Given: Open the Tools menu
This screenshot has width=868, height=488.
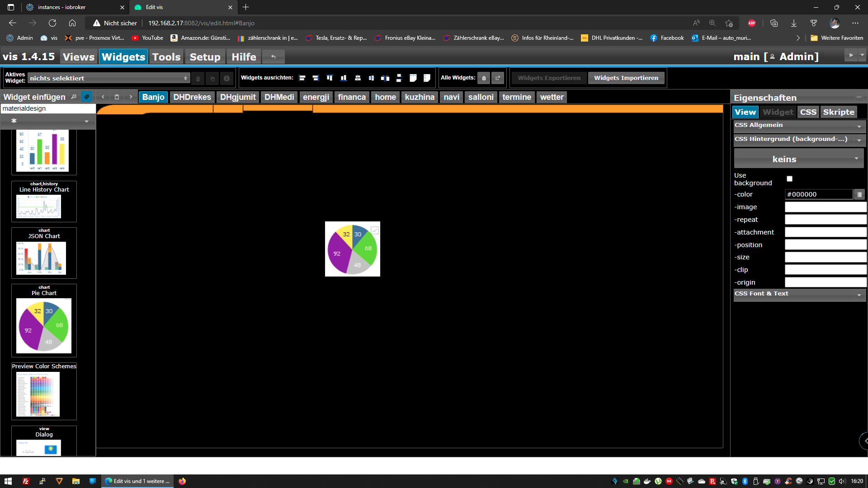Looking at the screenshot, I should click(x=166, y=57).
